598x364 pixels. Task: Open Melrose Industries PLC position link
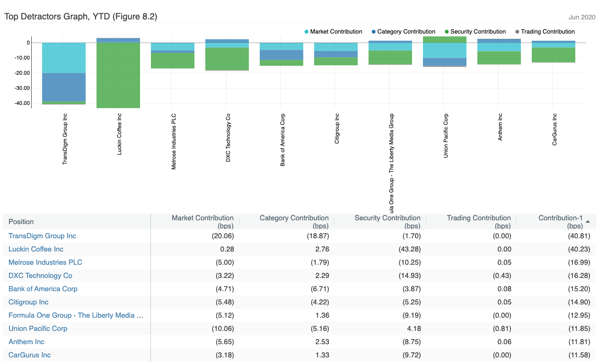pyautogui.click(x=45, y=262)
